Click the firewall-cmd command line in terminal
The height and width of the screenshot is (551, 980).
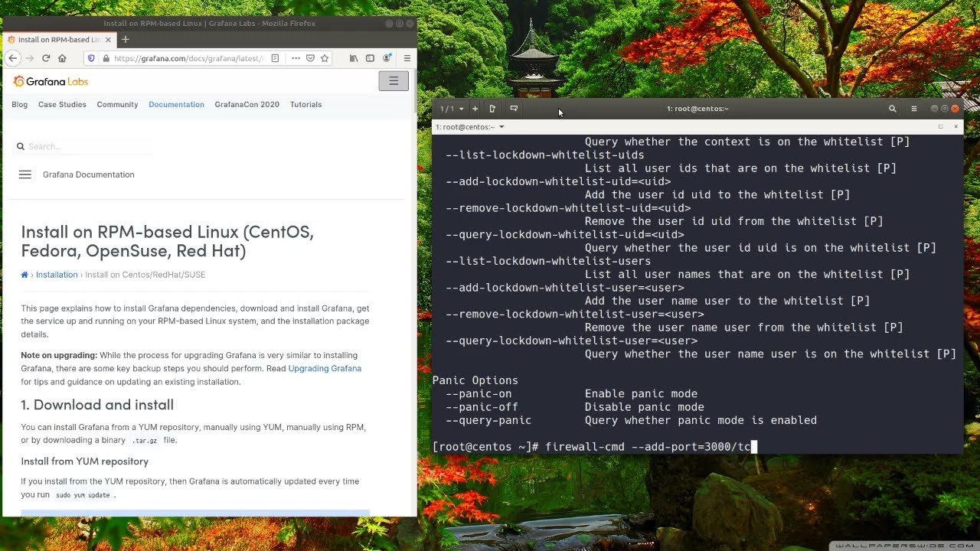pyautogui.click(x=594, y=447)
